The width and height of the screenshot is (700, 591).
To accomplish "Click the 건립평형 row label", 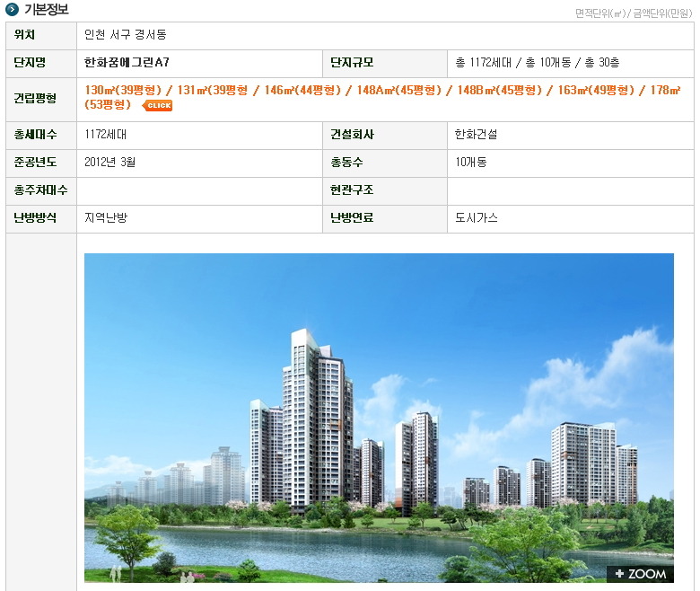I will click(35, 98).
